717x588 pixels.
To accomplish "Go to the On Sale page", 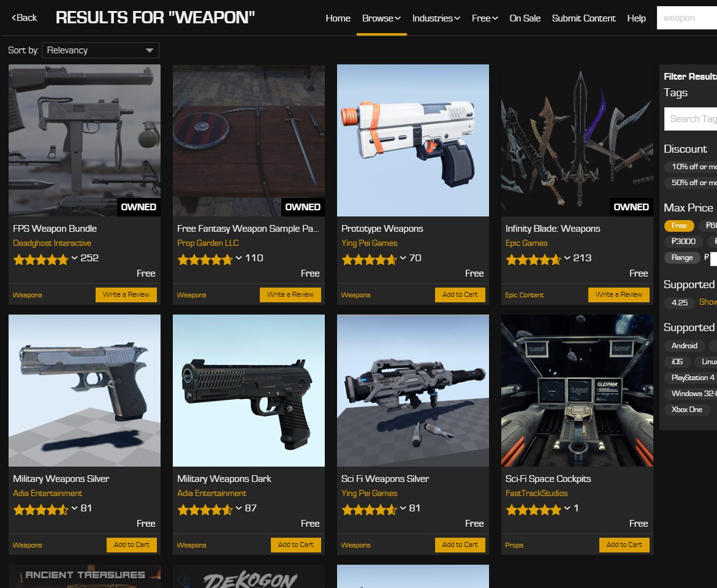I will pos(525,18).
